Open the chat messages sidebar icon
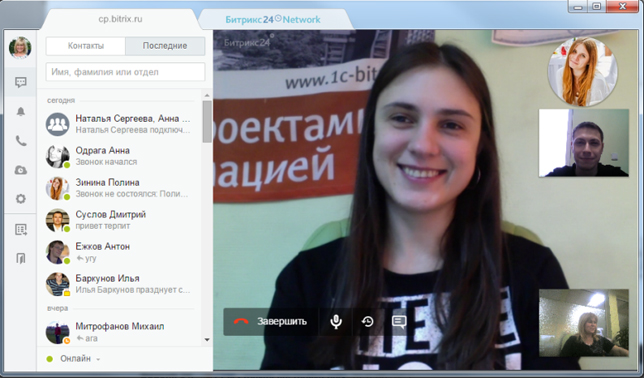Viewport: 644px width, 378px height. [21, 82]
